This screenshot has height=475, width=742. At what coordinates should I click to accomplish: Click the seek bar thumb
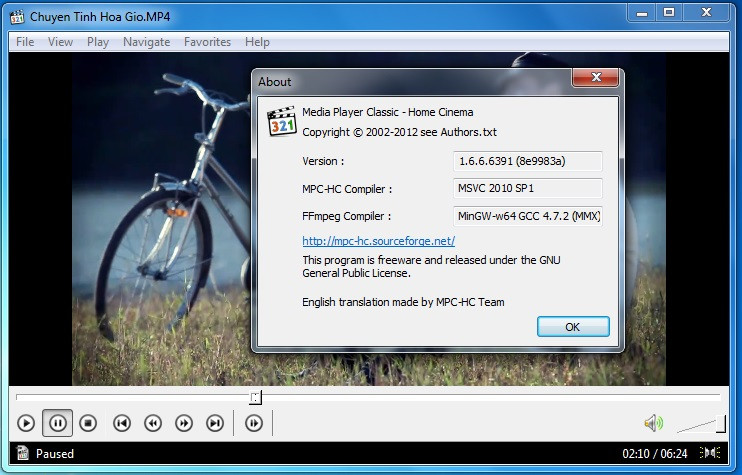[x=255, y=397]
